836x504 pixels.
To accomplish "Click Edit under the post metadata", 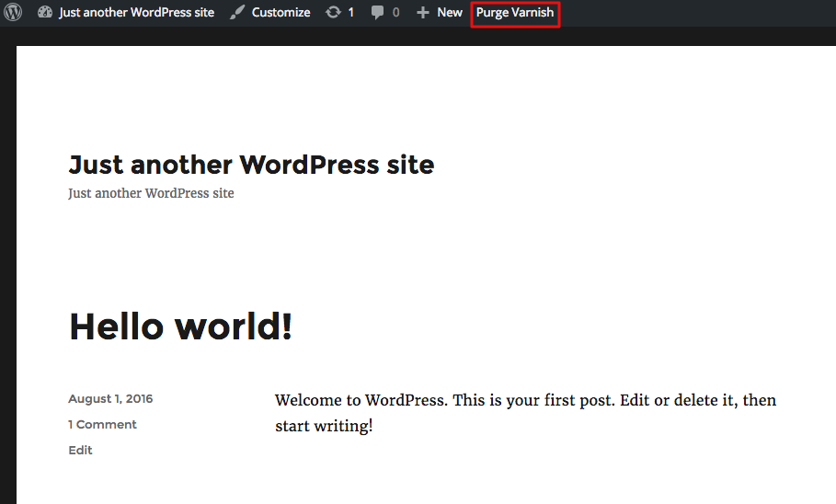I will 80,451.
